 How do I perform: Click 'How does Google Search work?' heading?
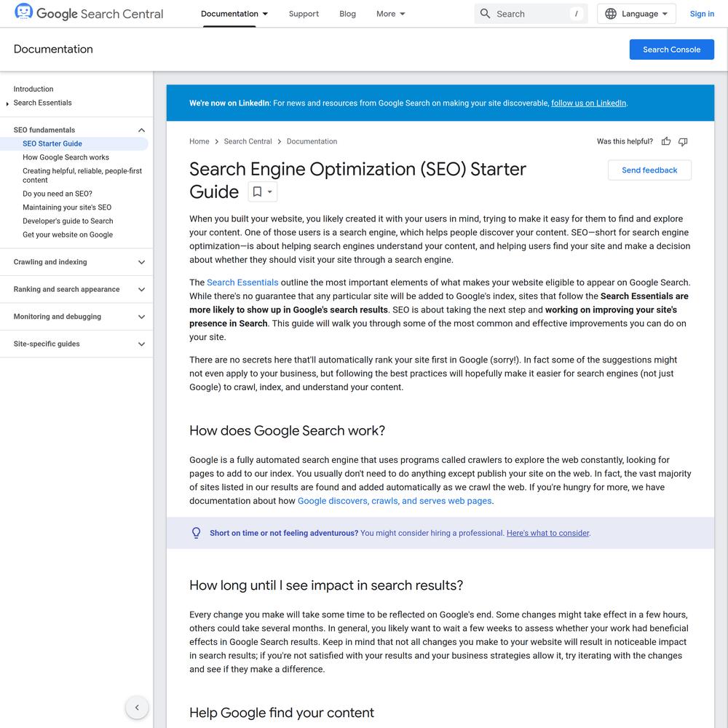[x=287, y=430]
